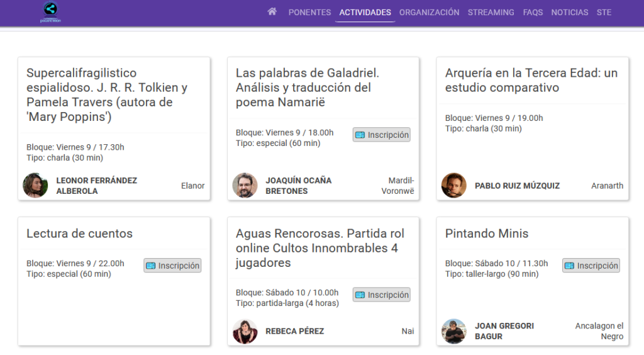
Task: Open Leonor Ferrández Alberola's avatar photo
Action: coord(35,185)
